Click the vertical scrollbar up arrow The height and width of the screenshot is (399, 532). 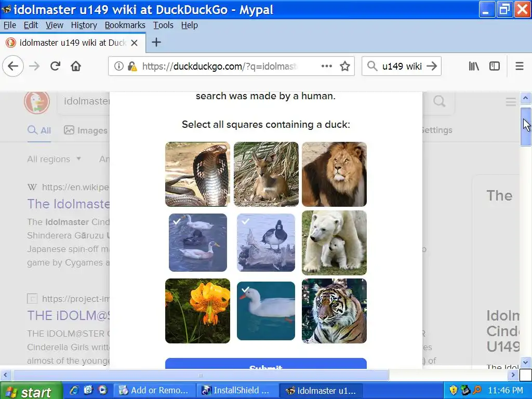coord(526,98)
